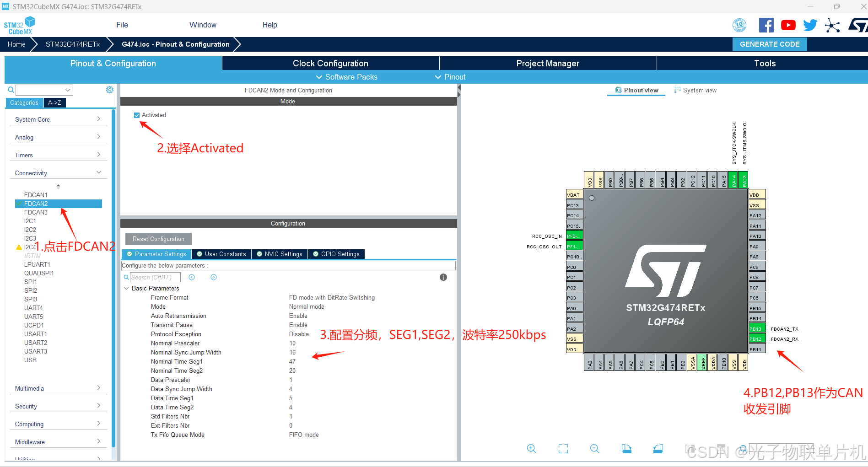The image size is (868, 467).
Task: Switch to System view
Action: 695,90
